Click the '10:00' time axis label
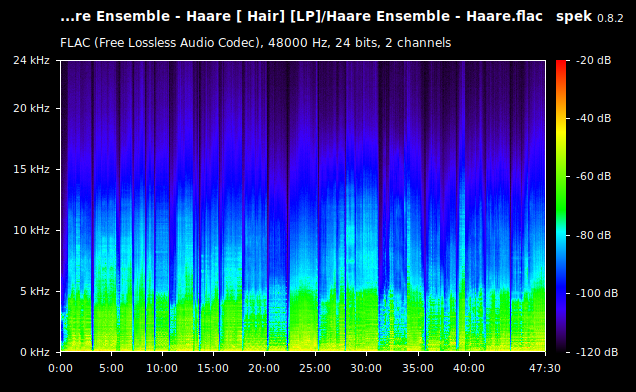 [x=162, y=368]
